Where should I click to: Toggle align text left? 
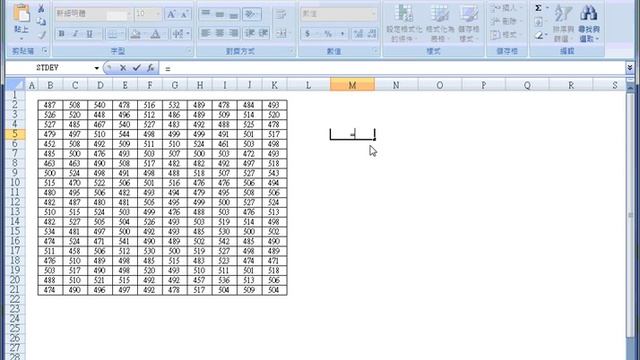click(x=206, y=33)
